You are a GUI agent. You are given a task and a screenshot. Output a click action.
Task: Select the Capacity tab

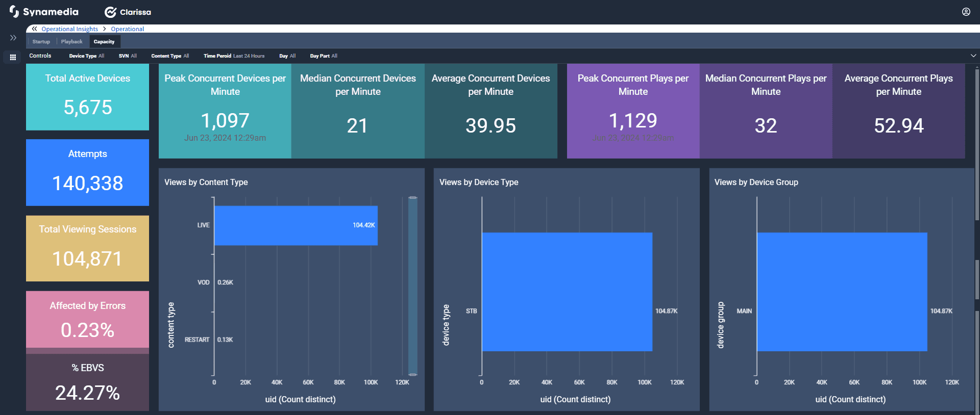(x=104, y=42)
